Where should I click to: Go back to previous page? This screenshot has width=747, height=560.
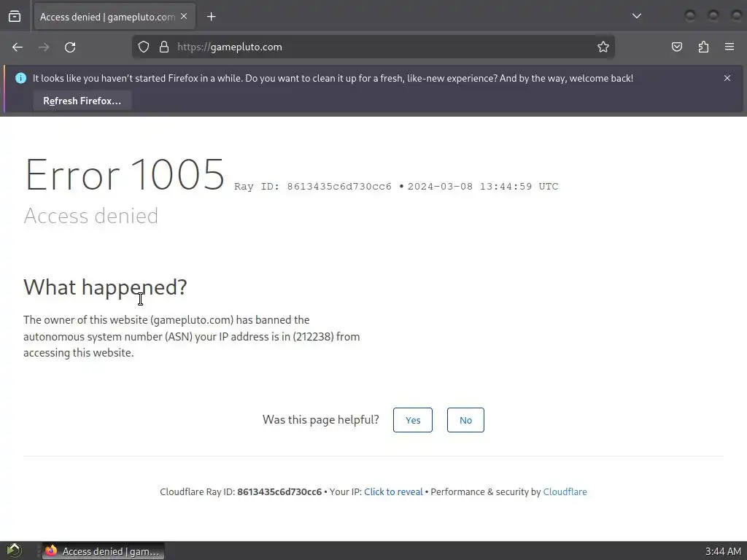[18, 47]
